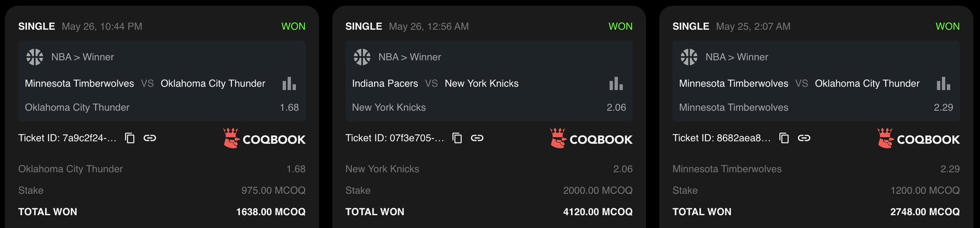980x228 pixels.
Task: Open Indiana Pacers vs New York Knicks match
Action: [435, 84]
